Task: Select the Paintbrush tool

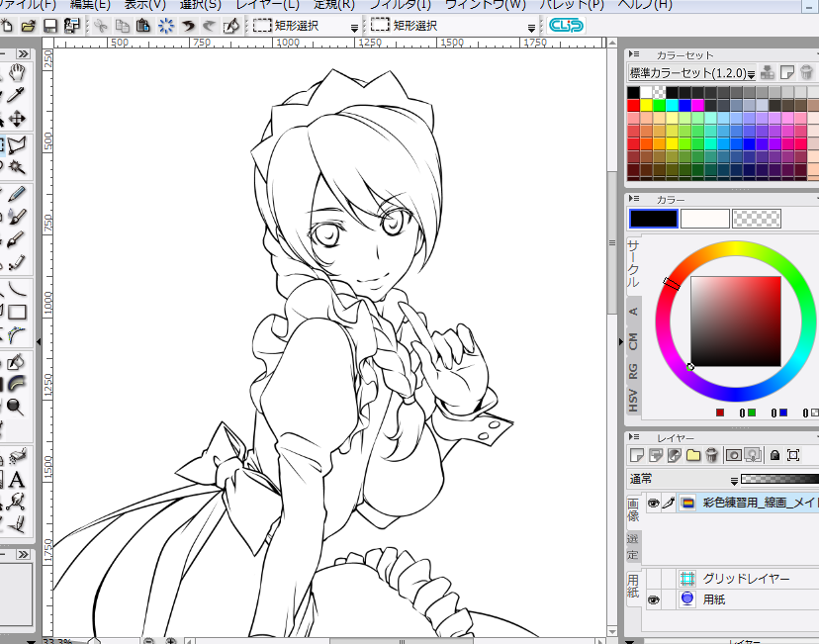Action: [x=17, y=239]
